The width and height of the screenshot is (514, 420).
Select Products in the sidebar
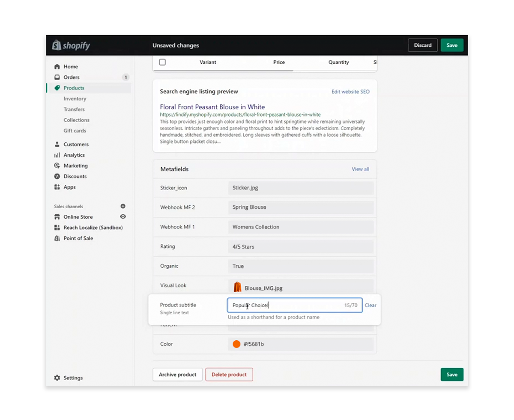coord(74,88)
